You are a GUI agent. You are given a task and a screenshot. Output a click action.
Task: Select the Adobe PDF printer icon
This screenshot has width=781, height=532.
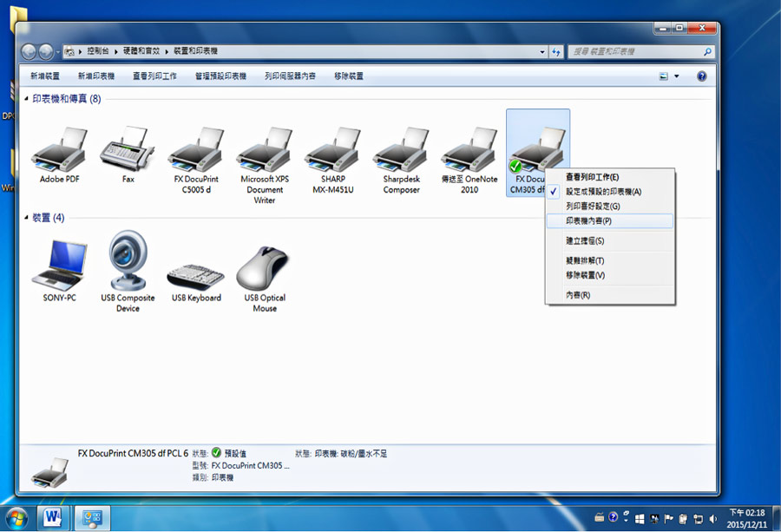(59, 149)
